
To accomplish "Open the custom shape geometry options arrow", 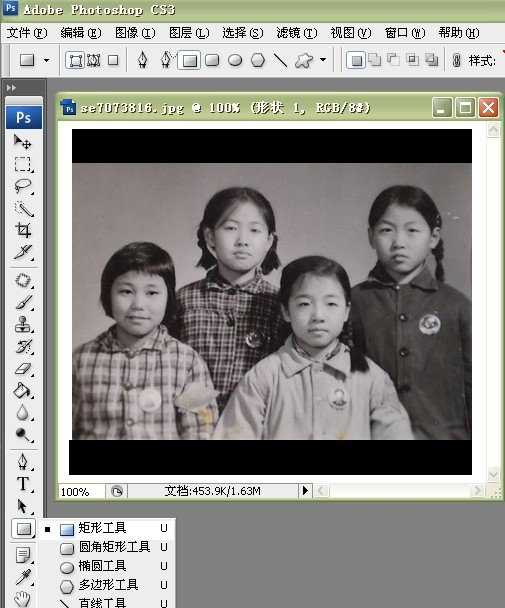I will pos(323,60).
